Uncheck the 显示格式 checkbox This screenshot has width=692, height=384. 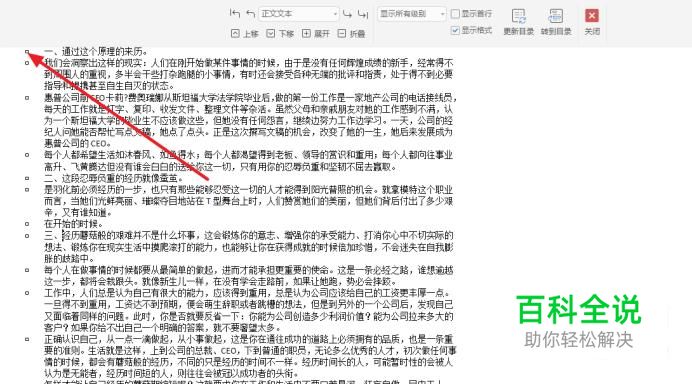point(455,30)
